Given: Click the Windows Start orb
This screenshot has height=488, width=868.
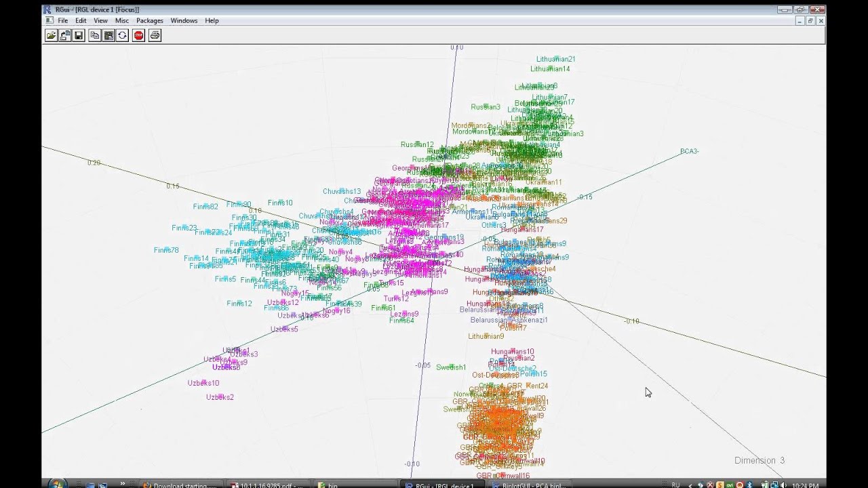Looking at the screenshot, I should pos(57,484).
